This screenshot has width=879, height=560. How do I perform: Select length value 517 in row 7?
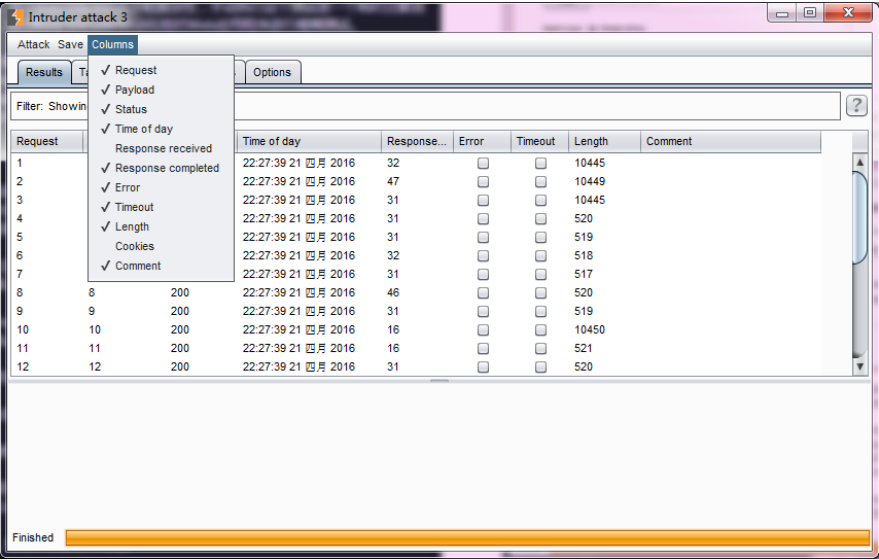(x=584, y=274)
